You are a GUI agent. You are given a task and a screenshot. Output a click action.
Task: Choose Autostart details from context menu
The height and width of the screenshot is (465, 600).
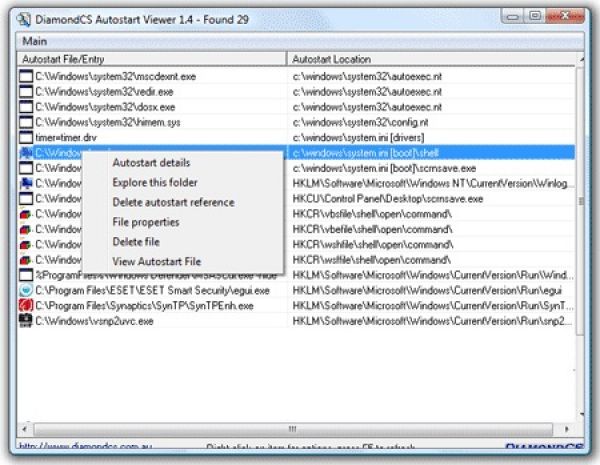click(x=151, y=163)
